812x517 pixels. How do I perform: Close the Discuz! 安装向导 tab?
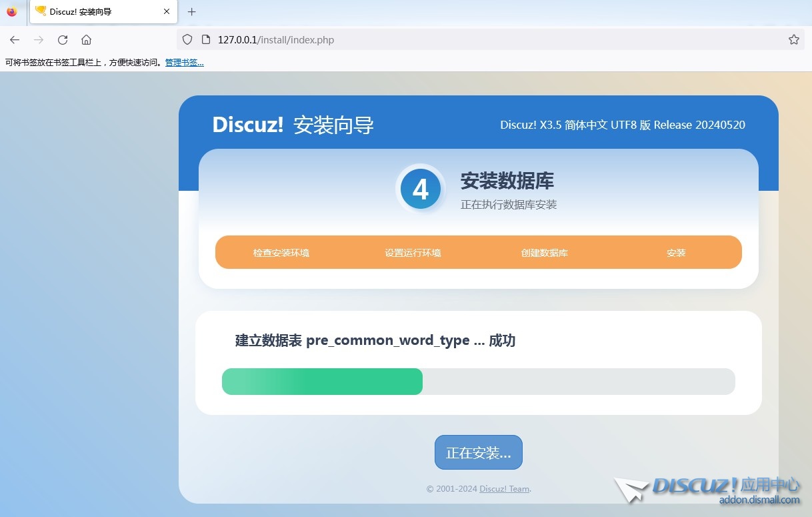point(167,11)
